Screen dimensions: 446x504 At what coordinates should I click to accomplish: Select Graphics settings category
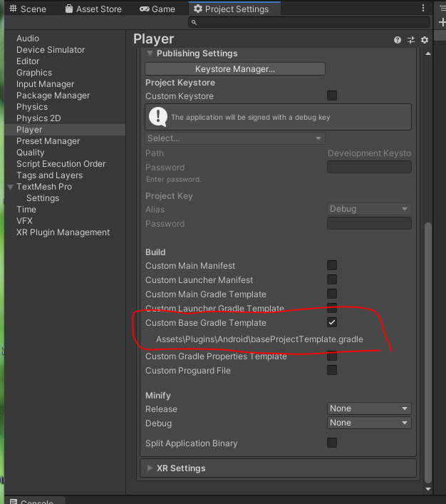click(x=34, y=73)
